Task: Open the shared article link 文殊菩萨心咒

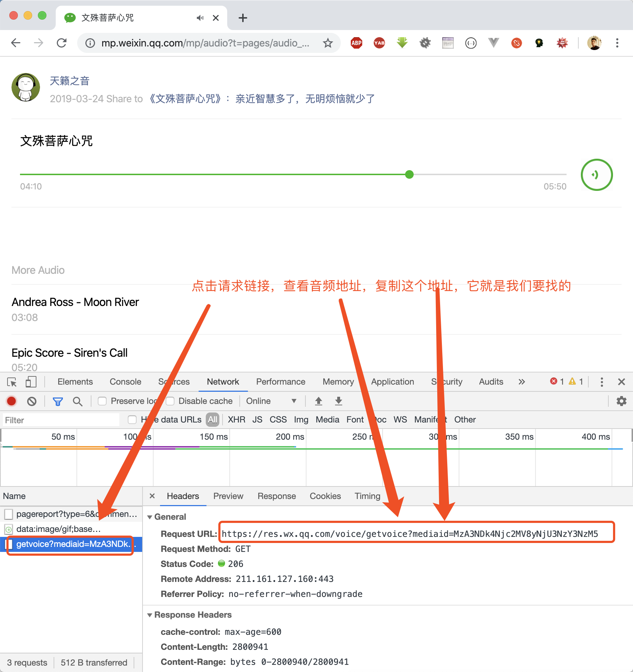Action: coord(262,99)
